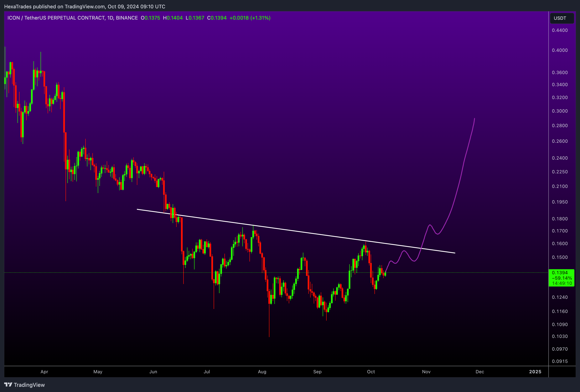The width and height of the screenshot is (580, 392).
Task: Click the Nov label on time axis
Action: pos(426,372)
